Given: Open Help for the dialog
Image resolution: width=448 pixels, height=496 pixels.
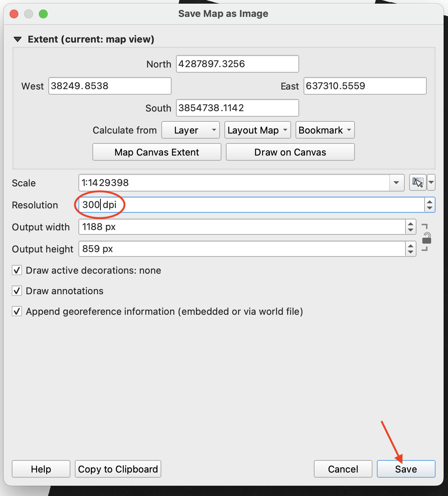Looking at the screenshot, I should [41, 469].
